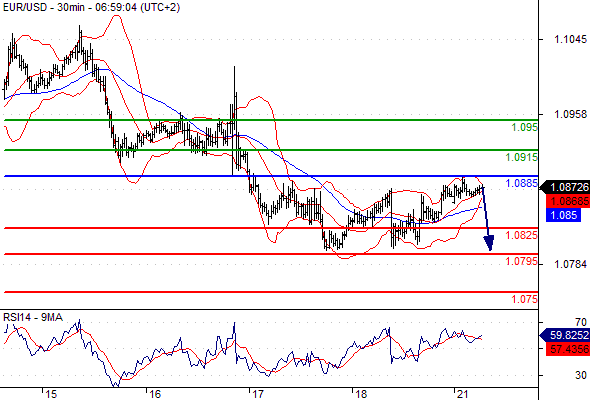This screenshot has height=400, width=590.
Task: Click the 1.0958 price axis value
Action: pos(570,114)
